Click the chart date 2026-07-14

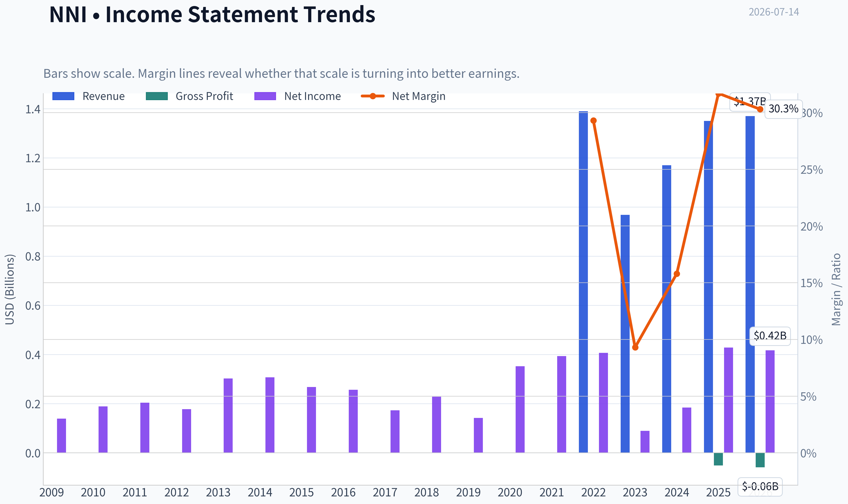click(x=774, y=12)
